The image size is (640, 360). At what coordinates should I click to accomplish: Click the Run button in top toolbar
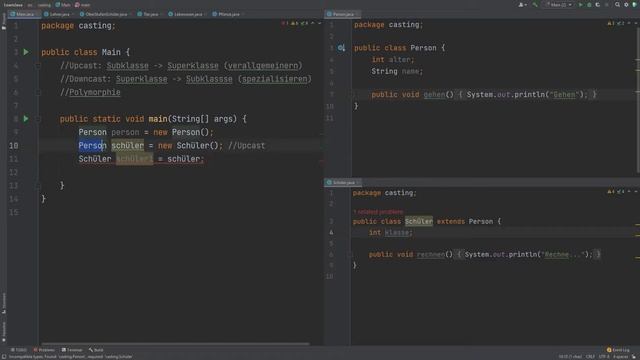(x=580, y=5)
